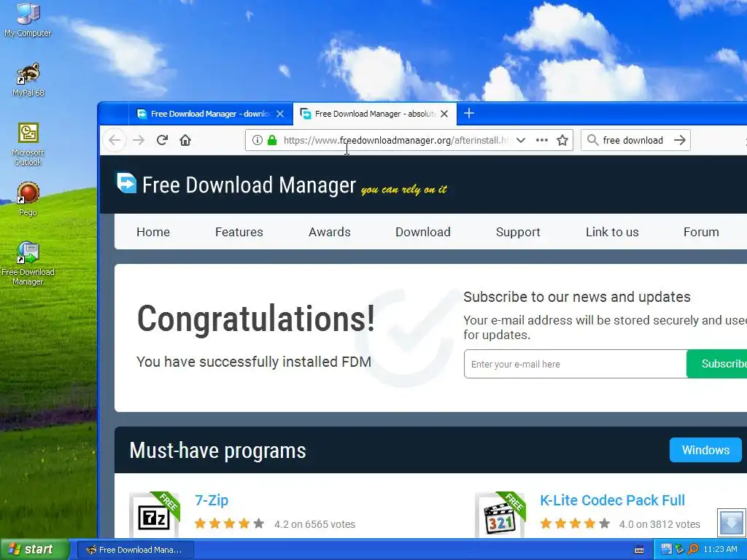This screenshot has height=560, width=747.
Task: Open the Download page from the nav
Action: pyautogui.click(x=423, y=232)
